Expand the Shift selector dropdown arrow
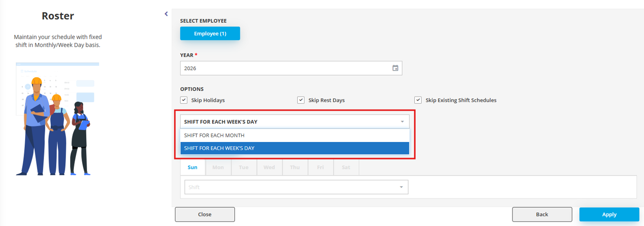644x226 pixels. coord(401,187)
